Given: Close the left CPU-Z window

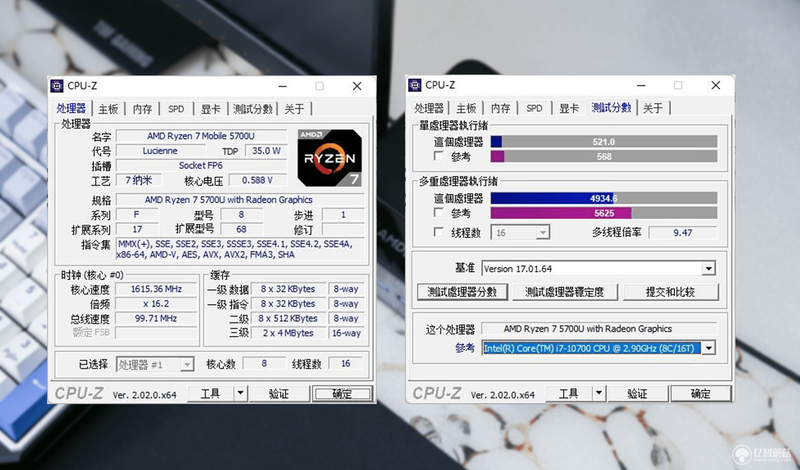Looking at the screenshot, I should (357, 86).
